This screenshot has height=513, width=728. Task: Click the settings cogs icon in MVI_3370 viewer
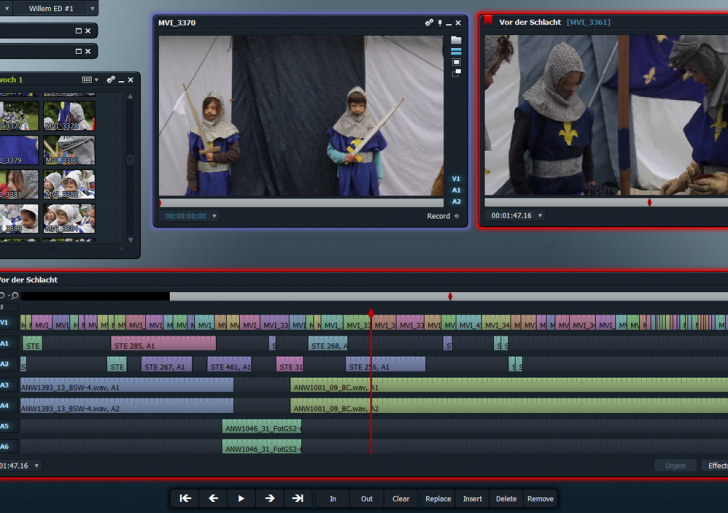430,22
